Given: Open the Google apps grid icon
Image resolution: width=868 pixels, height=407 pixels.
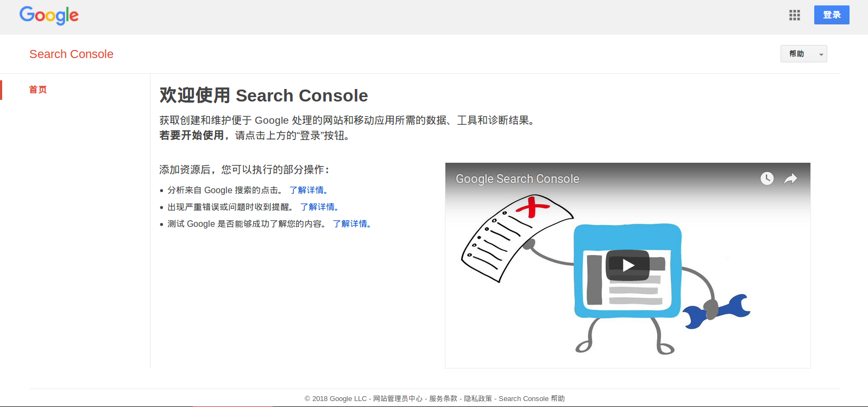Looking at the screenshot, I should click(x=795, y=15).
